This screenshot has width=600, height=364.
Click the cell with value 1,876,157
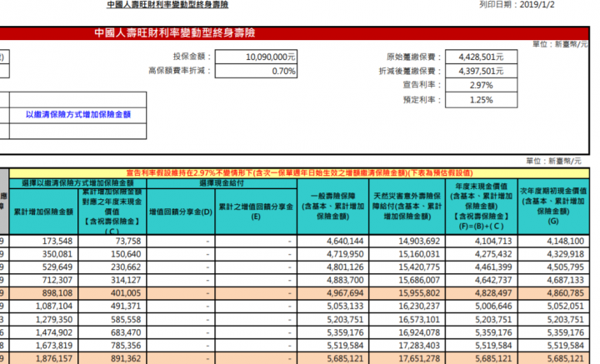click(43, 359)
